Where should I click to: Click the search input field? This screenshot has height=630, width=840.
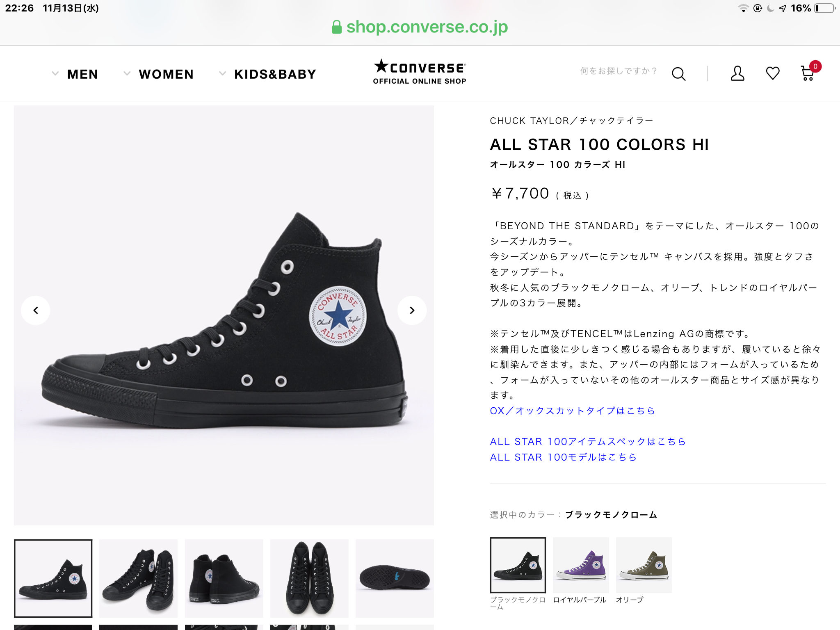pyautogui.click(x=619, y=71)
